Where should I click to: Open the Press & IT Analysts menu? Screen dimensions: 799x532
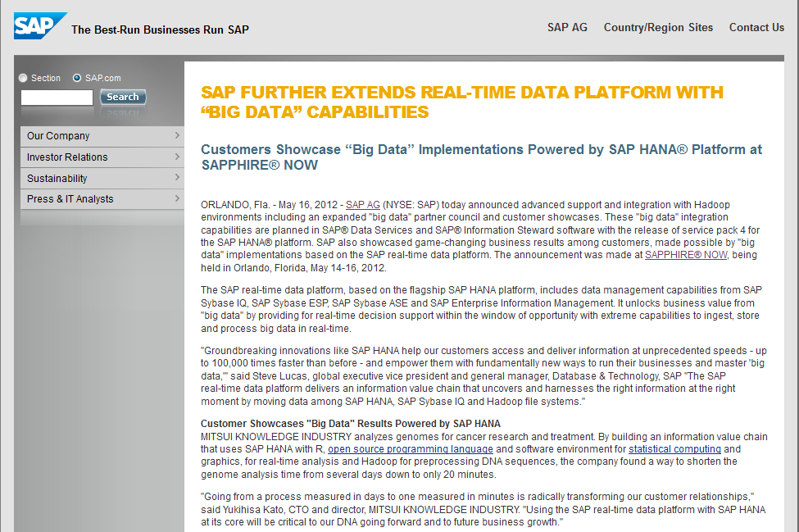click(102, 199)
